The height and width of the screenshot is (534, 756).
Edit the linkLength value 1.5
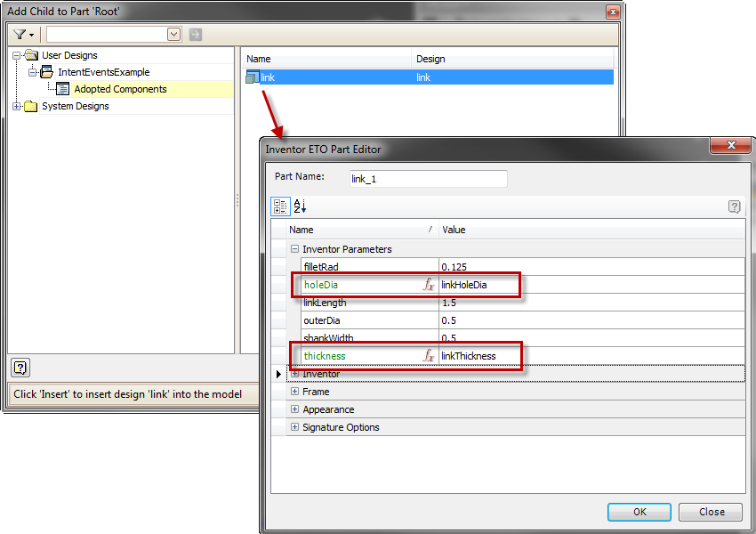(x=591, y=303)
